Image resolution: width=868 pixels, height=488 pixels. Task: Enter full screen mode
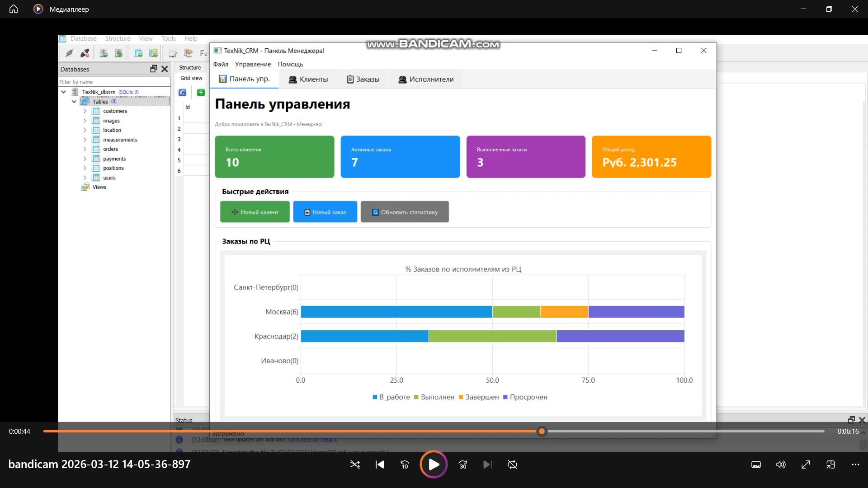point(806,465)
